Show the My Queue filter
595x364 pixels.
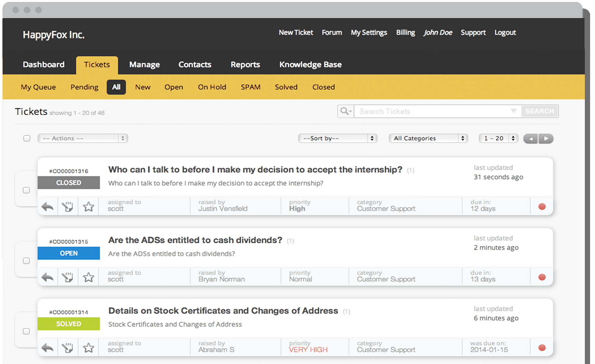tap(38, 87)
